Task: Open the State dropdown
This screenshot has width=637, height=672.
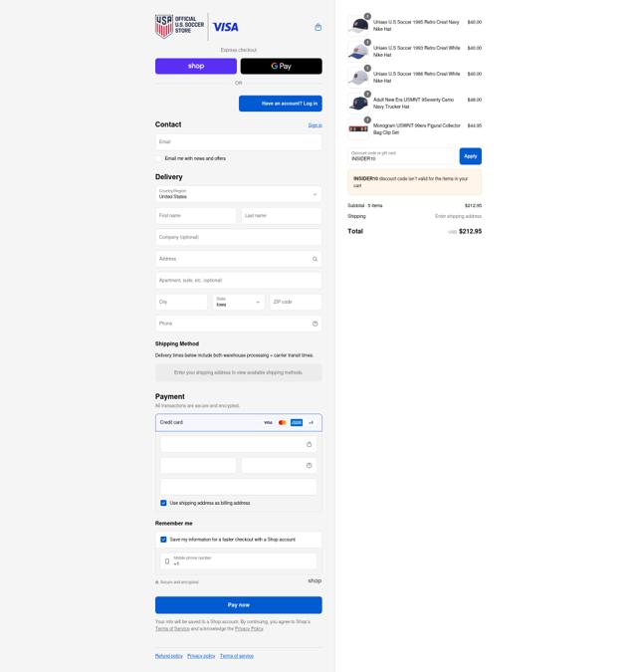Action: pyautogui.click(x=239, y=302)
